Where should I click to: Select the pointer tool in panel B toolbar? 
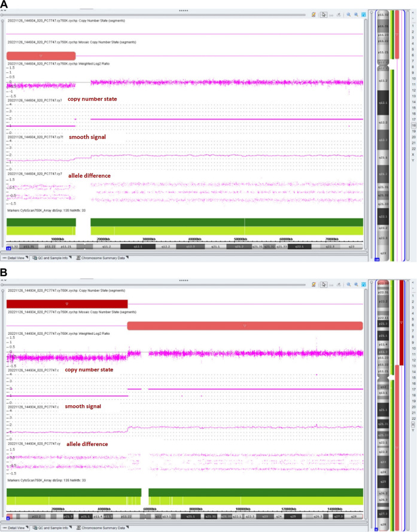[x=324, y=285]
